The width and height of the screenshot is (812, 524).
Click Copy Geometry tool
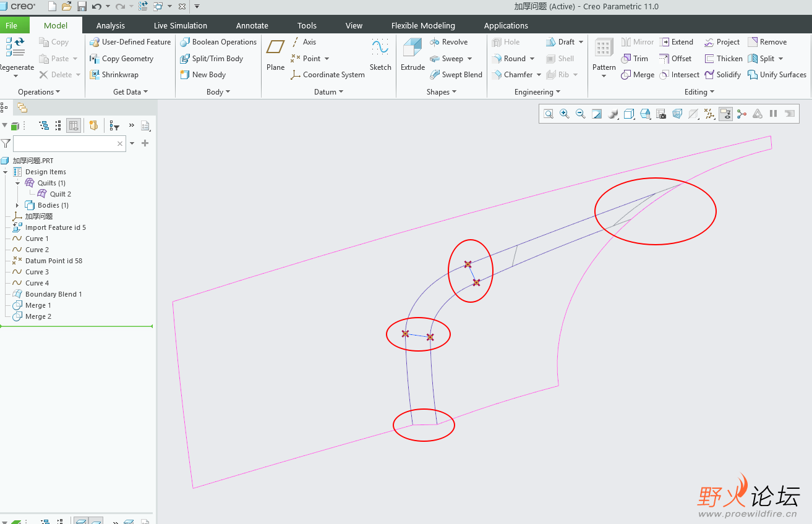[x=121, y=59]
